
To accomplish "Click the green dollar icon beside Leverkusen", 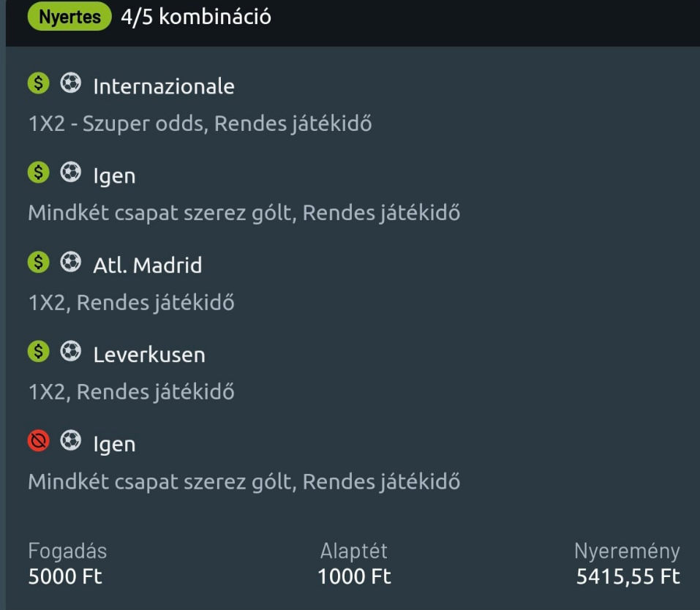I will [x=38, y=352].
